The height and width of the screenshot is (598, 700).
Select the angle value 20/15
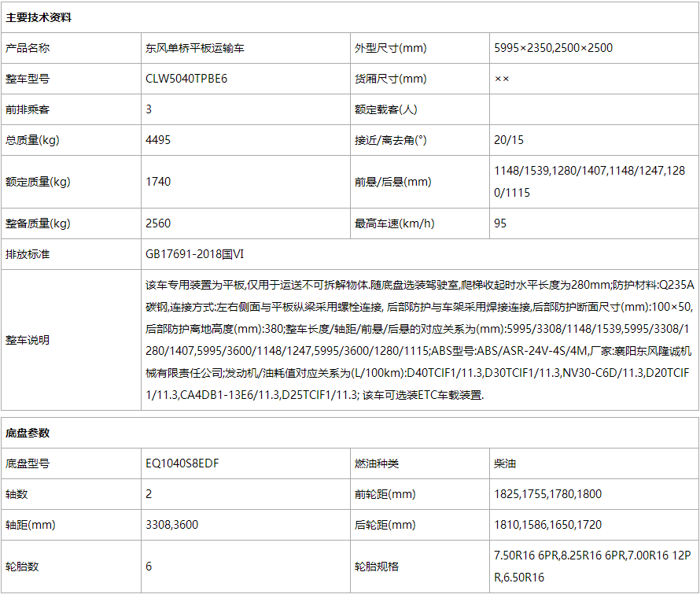pos(508,140)
